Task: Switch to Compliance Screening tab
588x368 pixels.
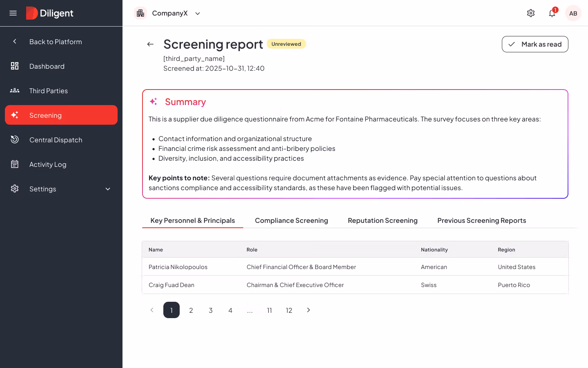Action: [x=292, y=220]
